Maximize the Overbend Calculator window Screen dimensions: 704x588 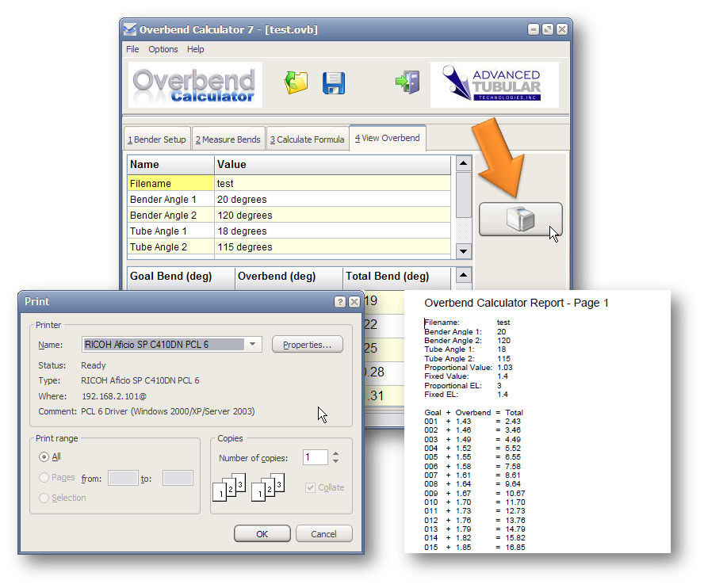pos(547,29)
